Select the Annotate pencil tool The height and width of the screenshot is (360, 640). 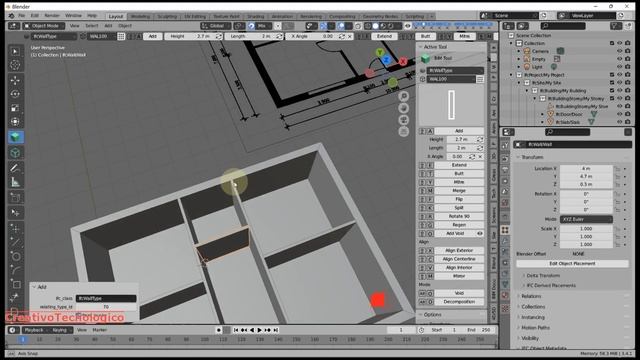[x=15, y=168]
